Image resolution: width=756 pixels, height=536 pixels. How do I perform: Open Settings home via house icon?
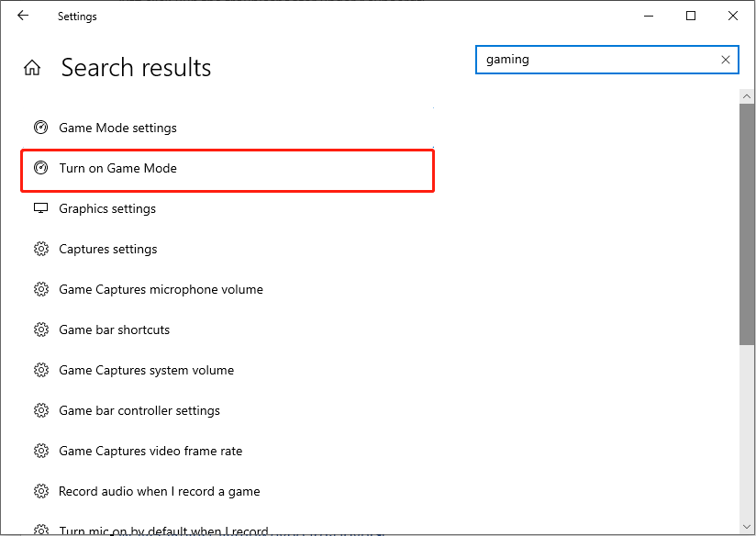(x=32, y=68)
